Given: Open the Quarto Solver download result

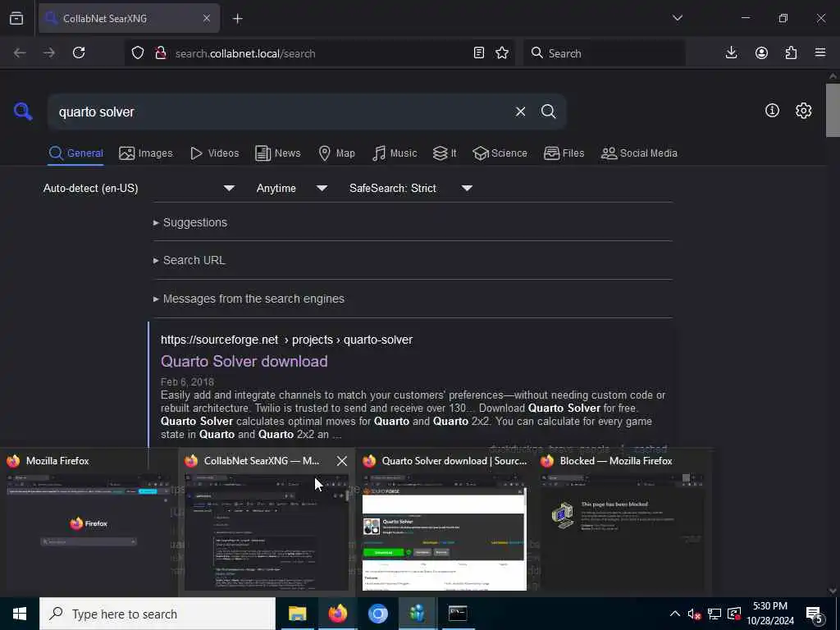Looking at the screenshot, I should tap(244, 361).
